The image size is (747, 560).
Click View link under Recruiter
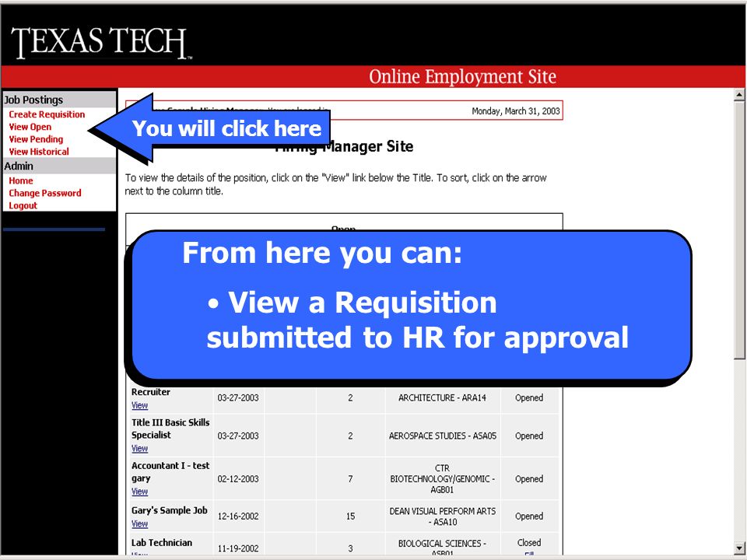click(x=139, y=405)
